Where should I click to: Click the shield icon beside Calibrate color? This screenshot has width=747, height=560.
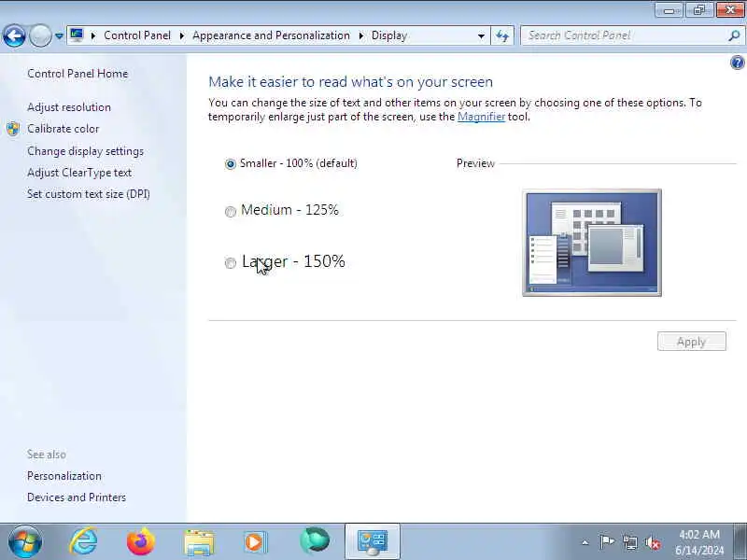[x=13, y=129]
